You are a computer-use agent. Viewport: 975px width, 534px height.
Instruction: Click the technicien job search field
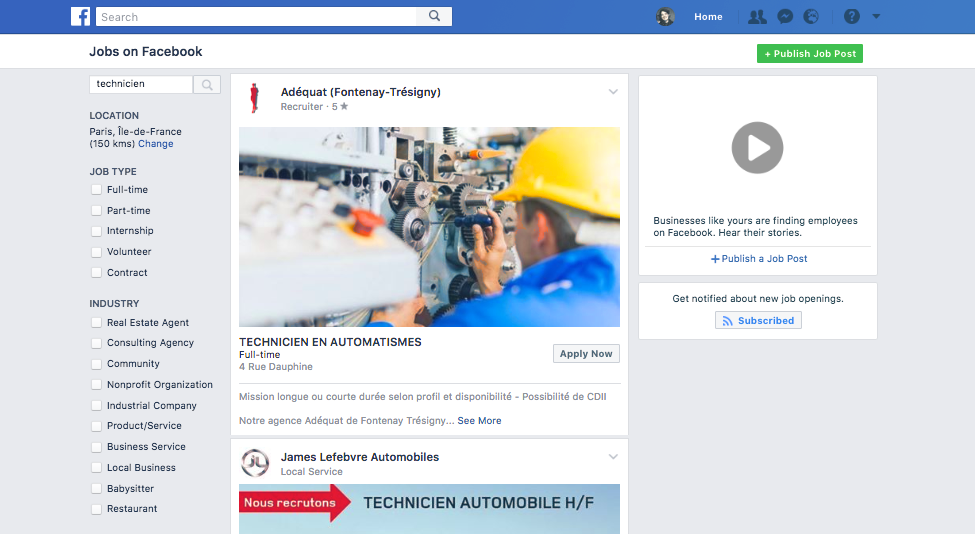coord(141,85)
